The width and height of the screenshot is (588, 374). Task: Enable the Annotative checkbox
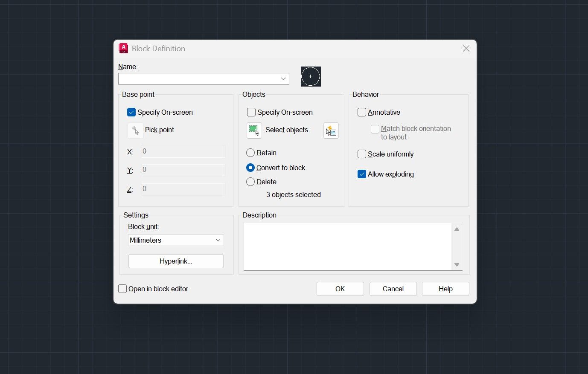(361, 112)
